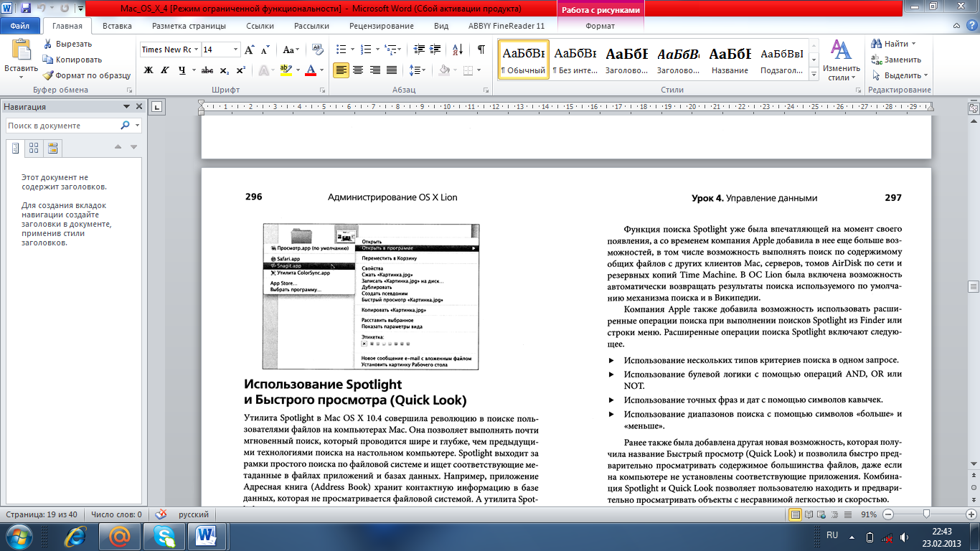
Task: Switch to the Ссылки tab
Action: [260, 26]
